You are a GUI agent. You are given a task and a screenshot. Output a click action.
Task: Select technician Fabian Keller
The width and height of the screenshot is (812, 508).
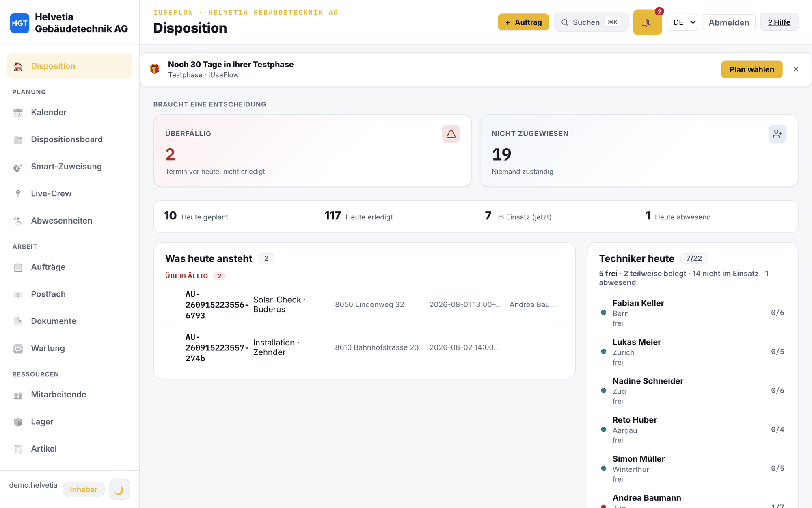point(693,313)
